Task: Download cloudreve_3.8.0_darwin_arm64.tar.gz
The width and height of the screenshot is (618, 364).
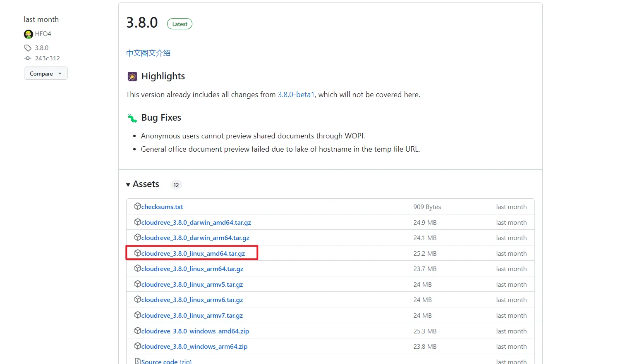Action: pos(195,238)
